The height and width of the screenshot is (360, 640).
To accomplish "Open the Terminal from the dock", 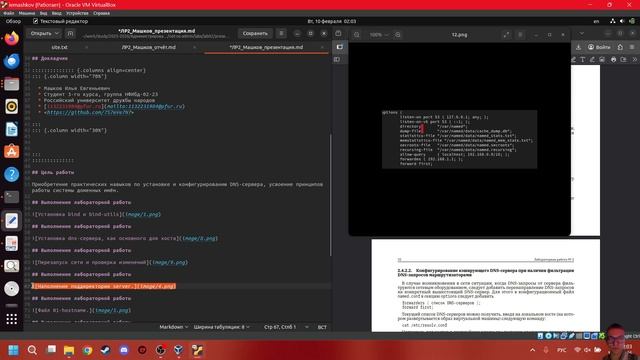I will (11, 197).
